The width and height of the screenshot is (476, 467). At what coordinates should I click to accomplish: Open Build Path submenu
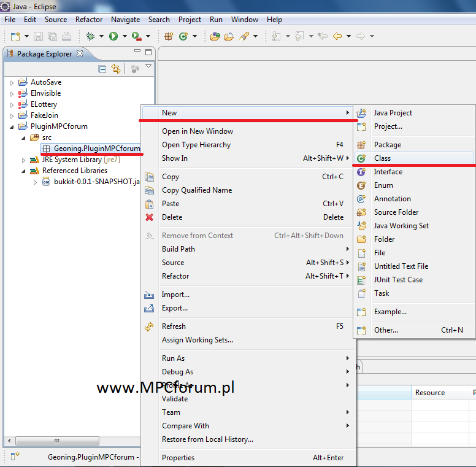247,249
